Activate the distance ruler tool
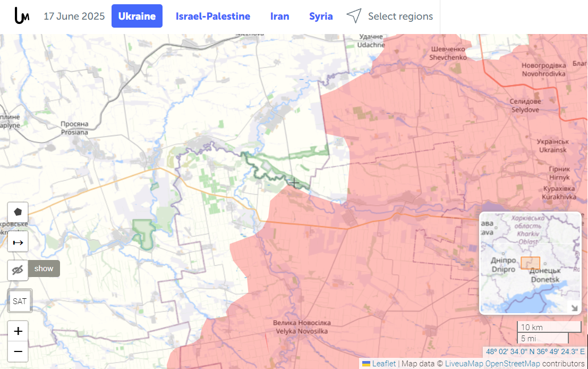 (x=18, y=242)
